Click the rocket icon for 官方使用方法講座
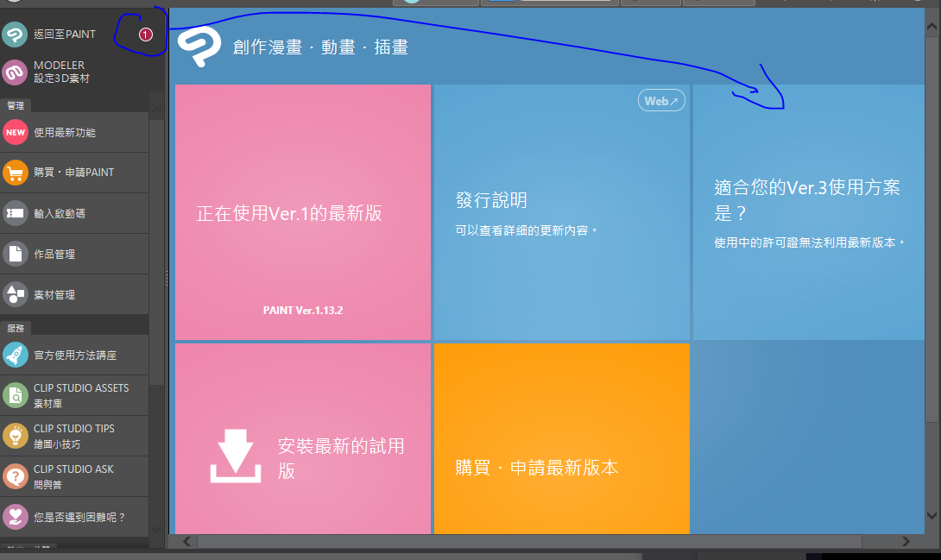The width and height of the screenshot is (941, 560). click(16, 355)
